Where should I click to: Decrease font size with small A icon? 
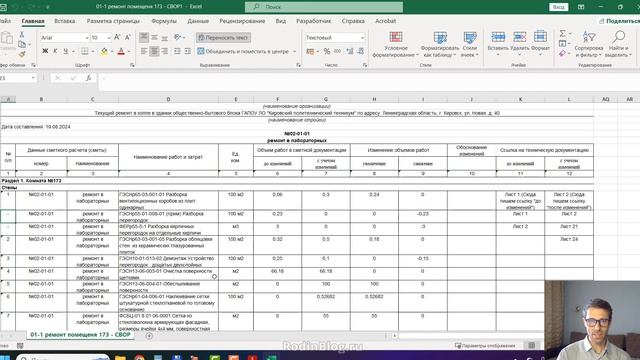[x=127, y=38]
